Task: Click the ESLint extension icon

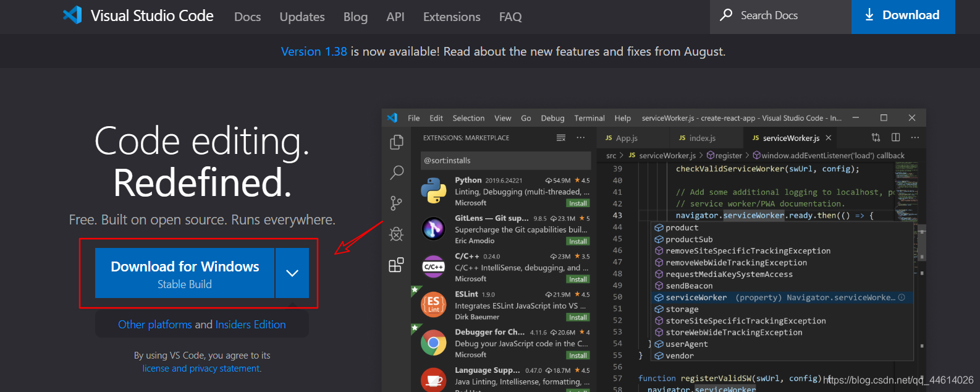Action: click(434, 305)
